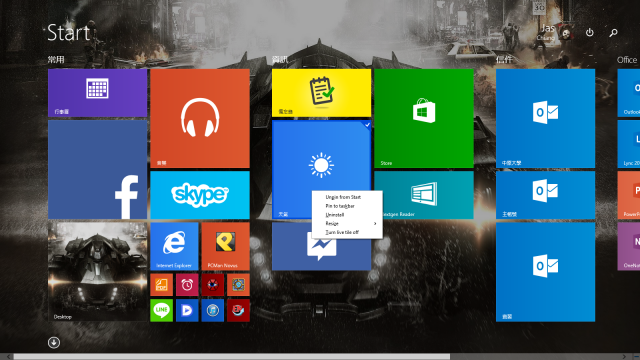Click the Office group header

pyautogui.click(x=627, y=60)
